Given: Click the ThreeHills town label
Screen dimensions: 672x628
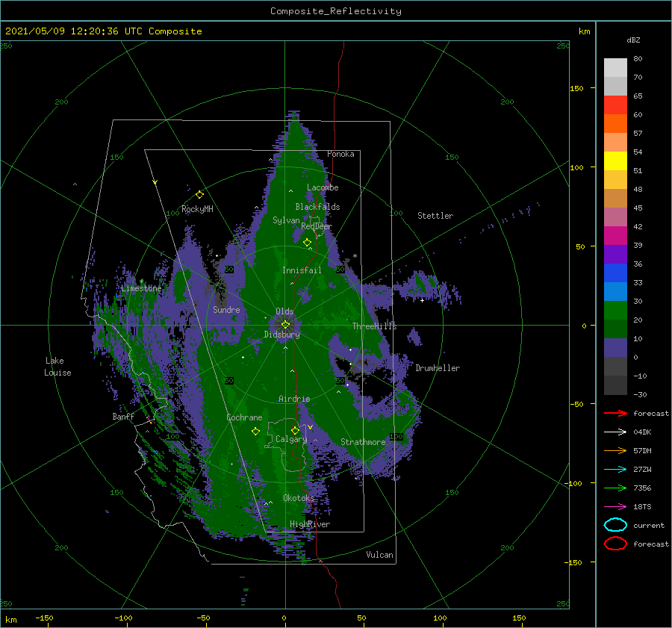Looking at the screenshot, I should (374, 326).
